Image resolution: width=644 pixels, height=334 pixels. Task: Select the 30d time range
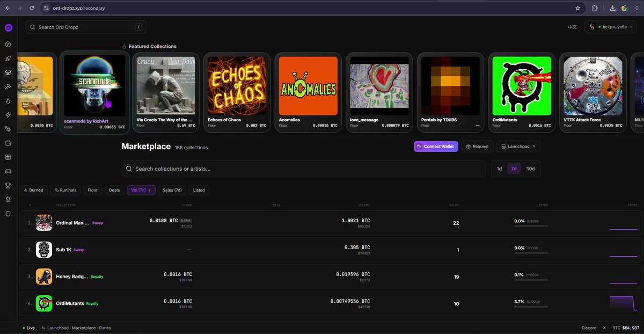[x=530, y=169]
